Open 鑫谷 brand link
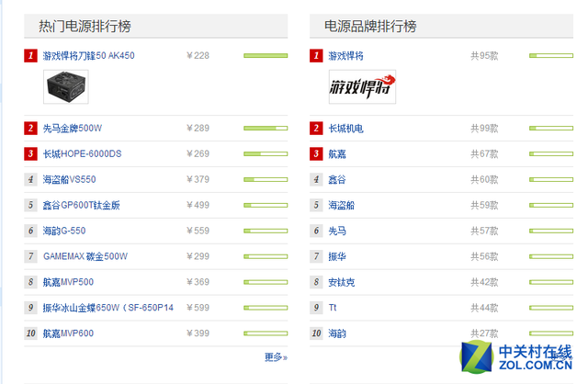 pos(337,180)
